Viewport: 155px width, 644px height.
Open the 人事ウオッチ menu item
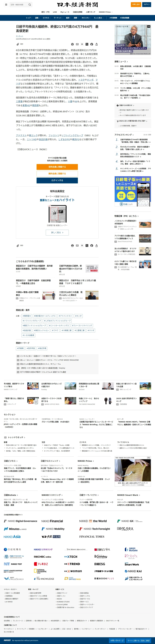[x=91, y=12]
